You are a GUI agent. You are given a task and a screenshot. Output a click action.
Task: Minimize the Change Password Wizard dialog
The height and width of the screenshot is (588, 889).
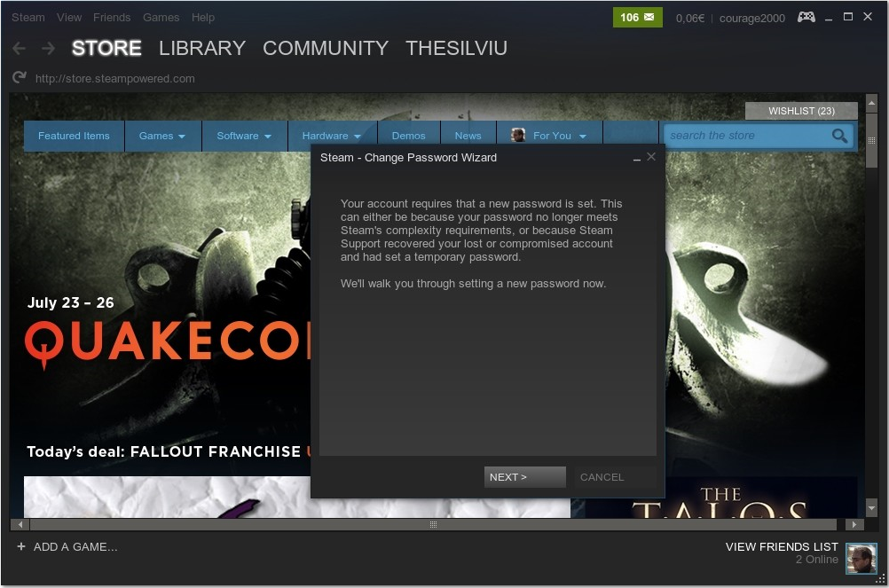tap(637, 158)
